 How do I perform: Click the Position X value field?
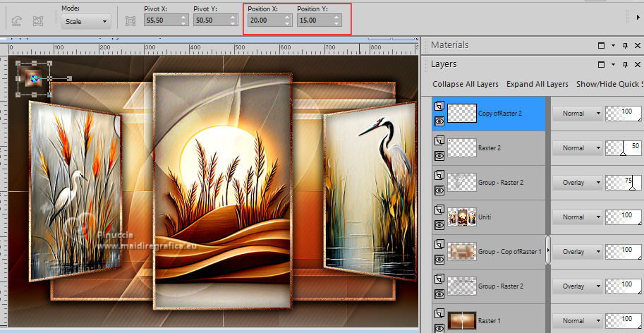(265, 20)
